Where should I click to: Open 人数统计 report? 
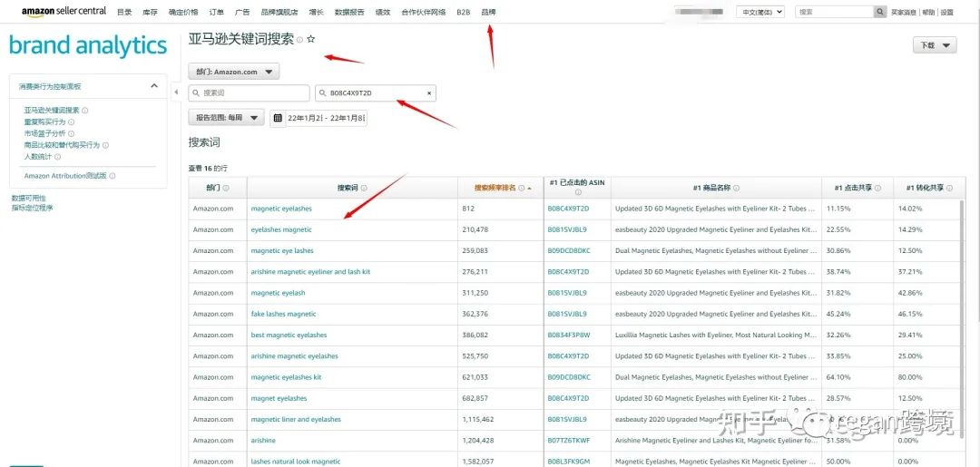[x=38, y=157]
